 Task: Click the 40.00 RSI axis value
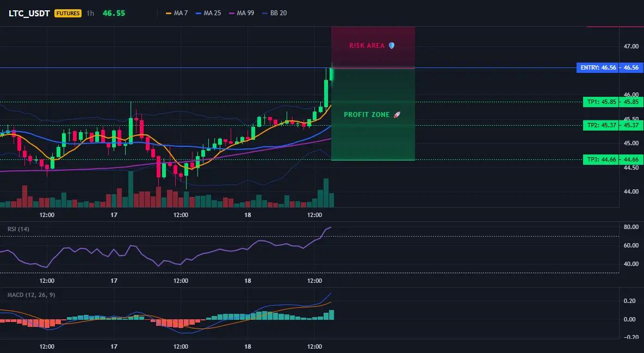coord(631,264)
